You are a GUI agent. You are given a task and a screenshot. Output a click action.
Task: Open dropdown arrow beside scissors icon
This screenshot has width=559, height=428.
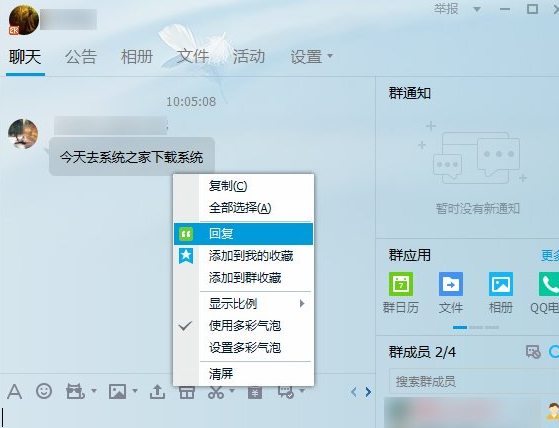[x=232, y=391]
